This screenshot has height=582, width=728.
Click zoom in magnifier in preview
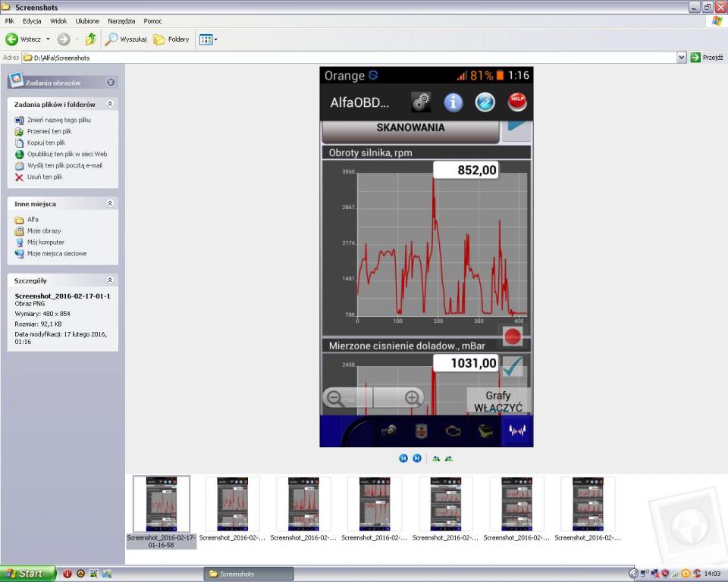point(411,398)
